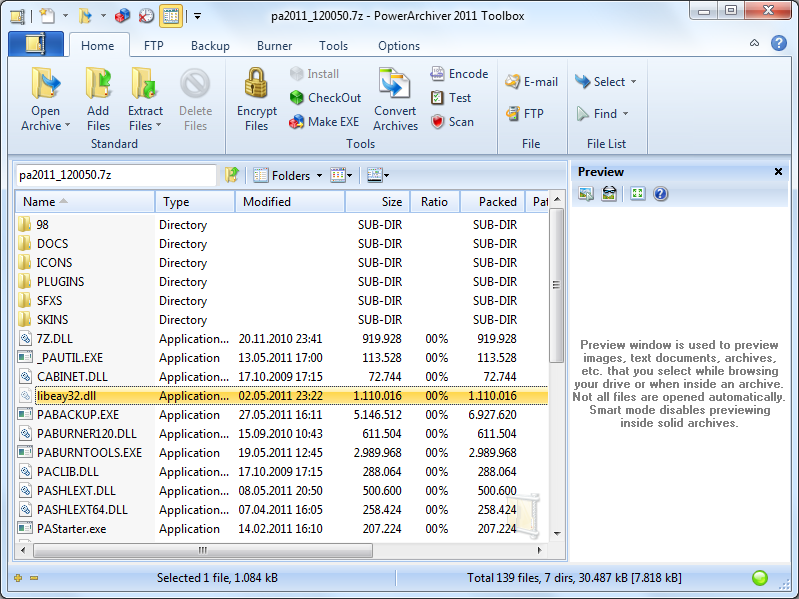Sort the list by the Type column
This screenshot has width=799, height=599.
click(195, 202)
